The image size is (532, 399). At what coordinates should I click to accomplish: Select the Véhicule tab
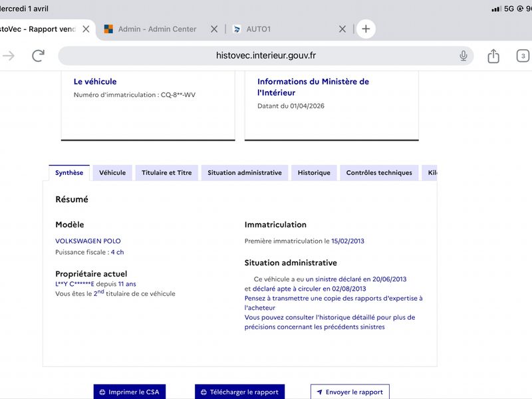[x=112, y=173]
